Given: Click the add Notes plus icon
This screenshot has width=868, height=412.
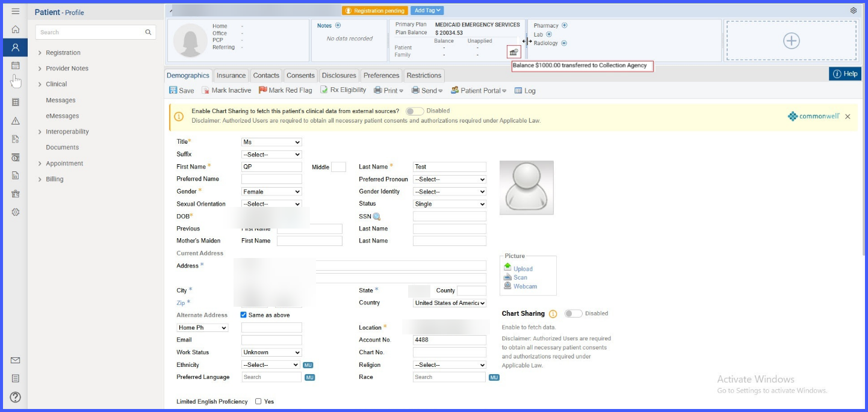Looking at the screenshot, I should click(338, 26).
